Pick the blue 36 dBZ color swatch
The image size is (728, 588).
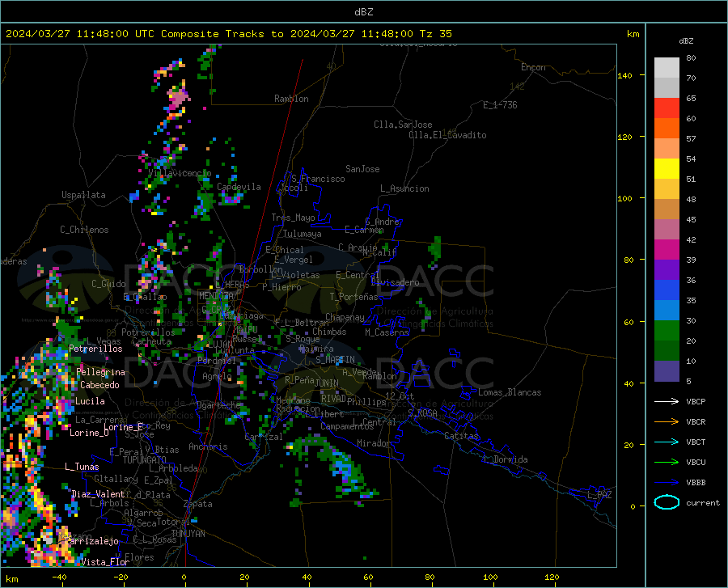click(667, 290)
